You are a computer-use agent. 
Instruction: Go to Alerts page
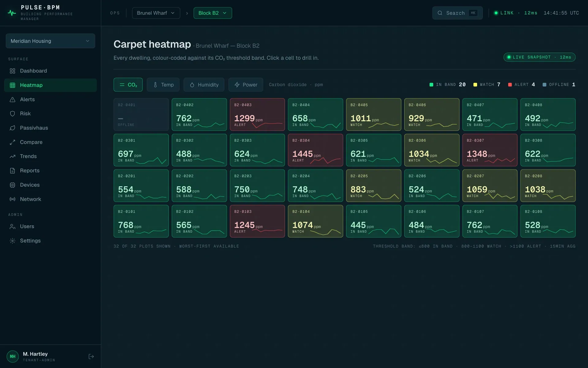coord(50,99)
